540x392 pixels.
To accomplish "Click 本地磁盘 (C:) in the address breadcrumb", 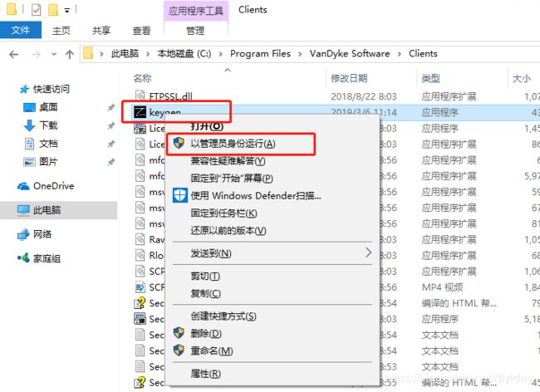I will [184, 54].
